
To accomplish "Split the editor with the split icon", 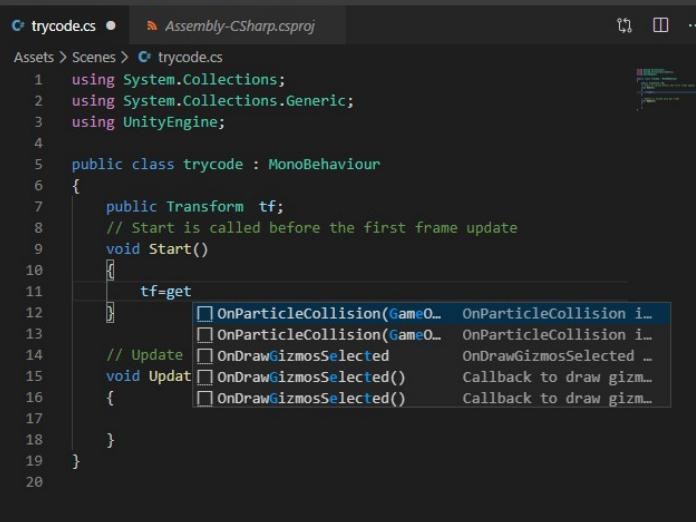I will coord(660,25).
